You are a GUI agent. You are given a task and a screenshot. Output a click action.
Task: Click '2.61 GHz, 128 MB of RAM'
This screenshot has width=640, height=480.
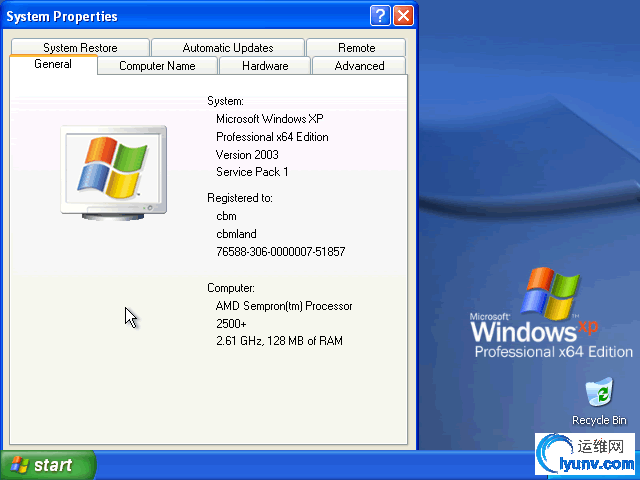point(280,341)
